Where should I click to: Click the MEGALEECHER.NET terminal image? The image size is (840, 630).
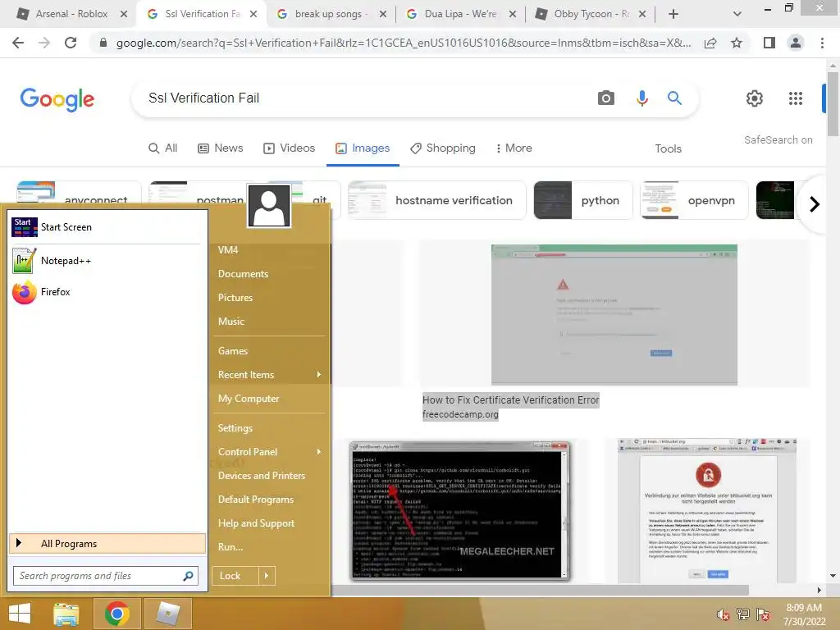click(459, 511)
